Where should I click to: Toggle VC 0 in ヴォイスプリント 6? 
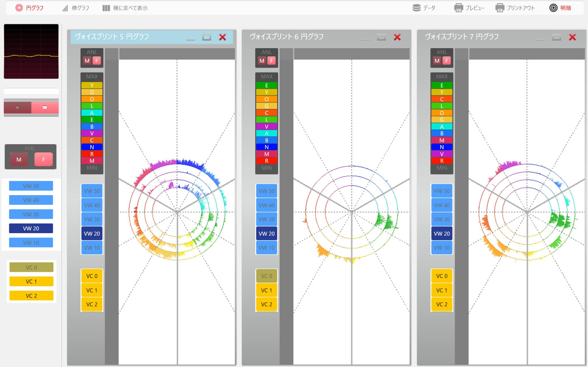click(x=267, y=276)
